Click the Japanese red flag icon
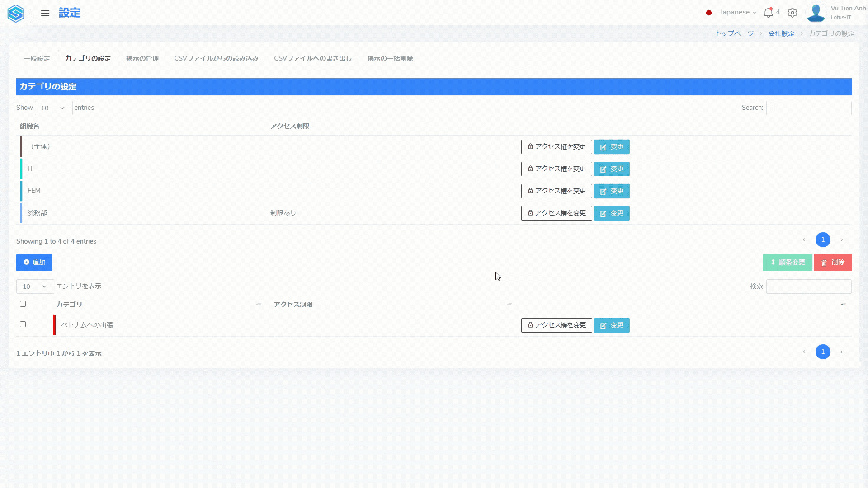 tap(709, 13)
